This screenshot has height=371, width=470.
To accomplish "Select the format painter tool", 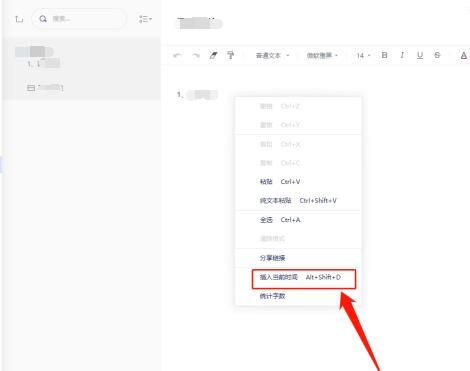I will 230,55.
